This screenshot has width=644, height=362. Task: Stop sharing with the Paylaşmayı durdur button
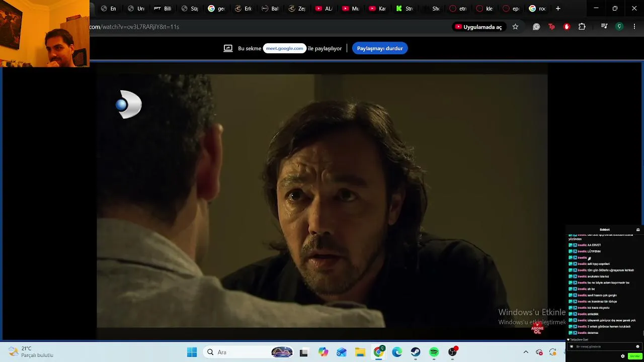pyautogui.click(x=380, y=48)
